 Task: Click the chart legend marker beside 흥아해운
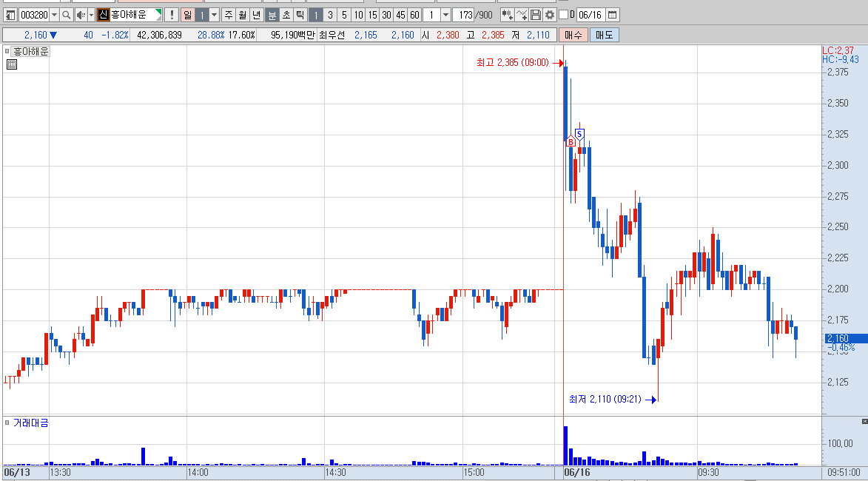[7, 52]
